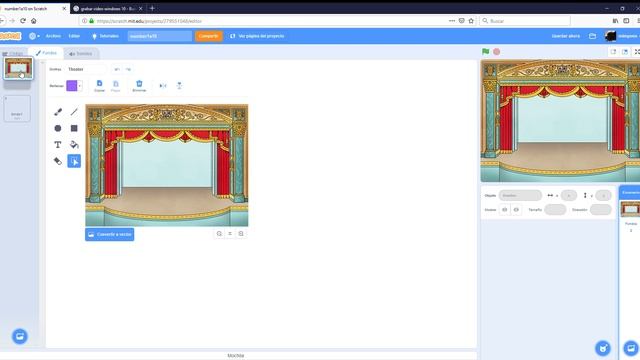This screenshot has height=360, width=640.
Task: Click the Scratch logo
Action: (10, 36)
